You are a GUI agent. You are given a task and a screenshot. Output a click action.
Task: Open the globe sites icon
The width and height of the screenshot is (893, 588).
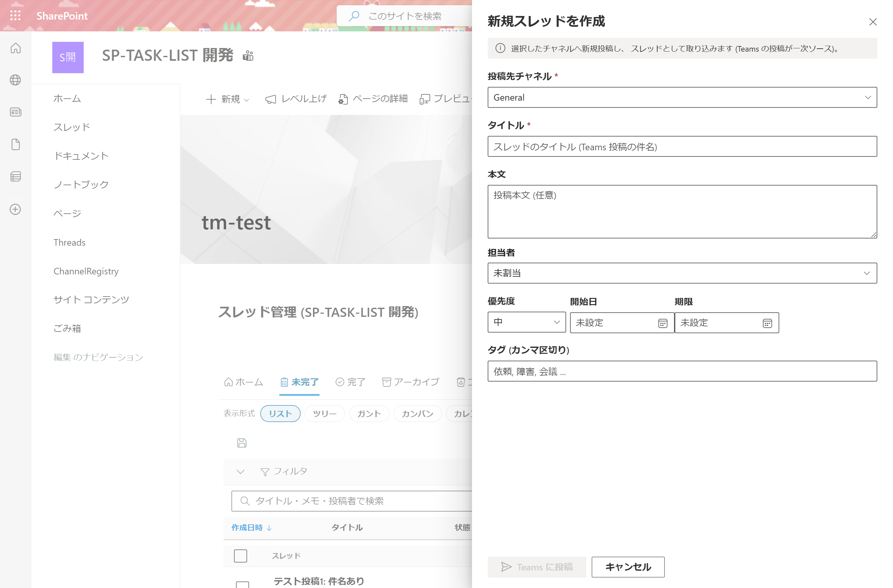point(15,80)
